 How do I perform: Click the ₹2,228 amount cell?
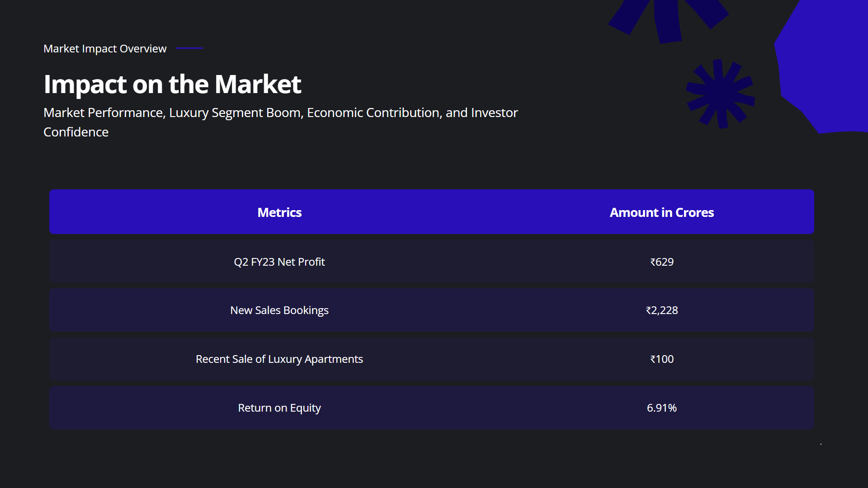point(661,310)
